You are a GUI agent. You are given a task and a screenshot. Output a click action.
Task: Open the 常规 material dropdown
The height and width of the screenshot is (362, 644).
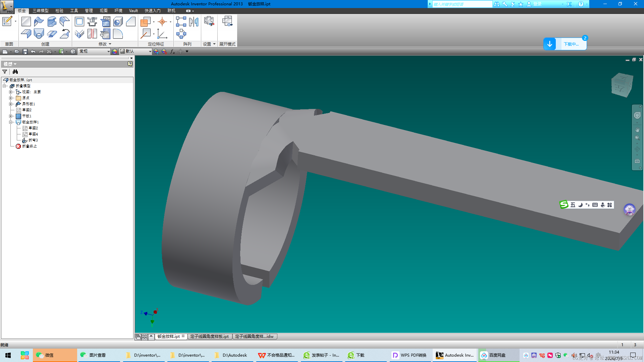pyautogui.click(x=94, y=51)
